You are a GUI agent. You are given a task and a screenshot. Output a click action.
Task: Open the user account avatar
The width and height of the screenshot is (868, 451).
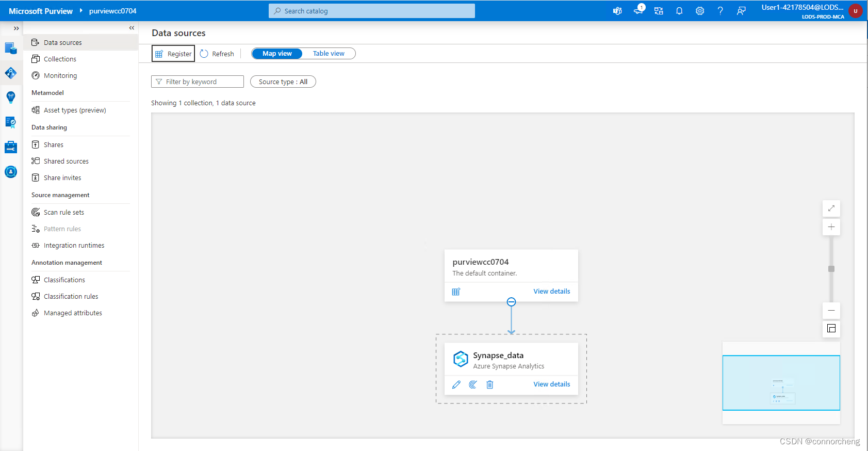856,11
